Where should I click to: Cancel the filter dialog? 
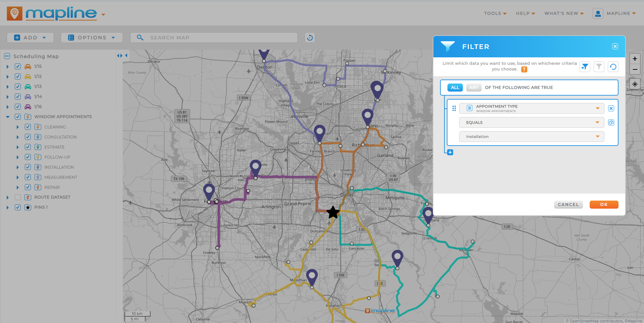point(568,204)
